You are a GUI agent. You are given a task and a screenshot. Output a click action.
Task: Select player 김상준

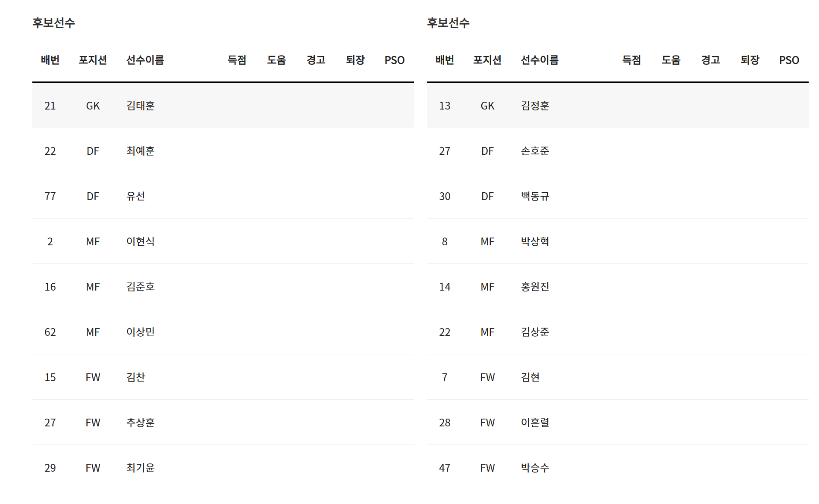click(x=535, y=332)
